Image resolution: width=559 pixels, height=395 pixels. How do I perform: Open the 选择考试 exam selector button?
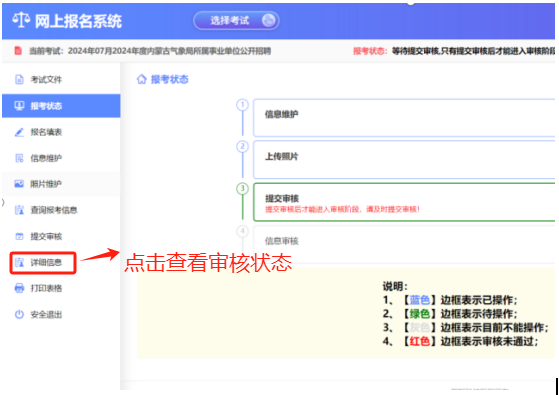(x=236, y=21)
